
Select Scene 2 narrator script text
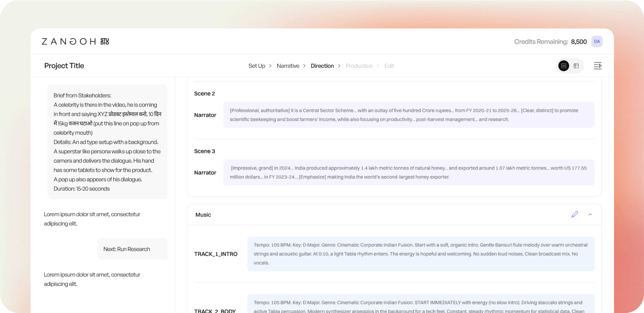[409, 115]
